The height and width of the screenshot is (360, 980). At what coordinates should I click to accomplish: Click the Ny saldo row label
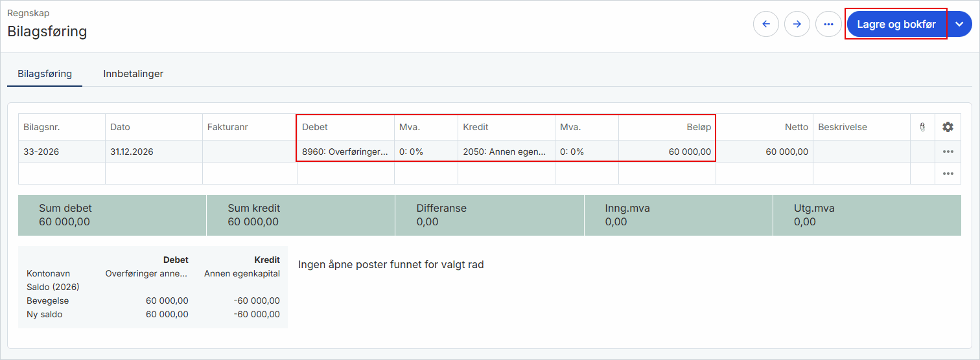click(x=45, y=315)
